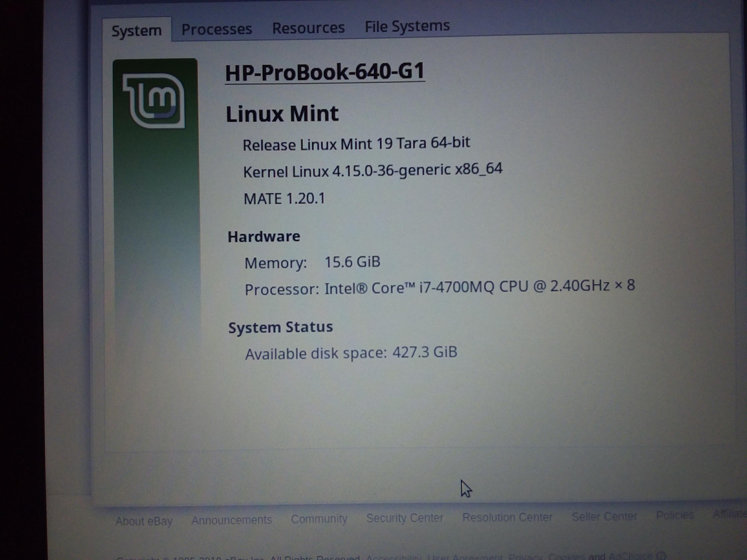747x560 pixels.
Task: Click the Linux Mint heading text
Action: [x=282, y=114]
